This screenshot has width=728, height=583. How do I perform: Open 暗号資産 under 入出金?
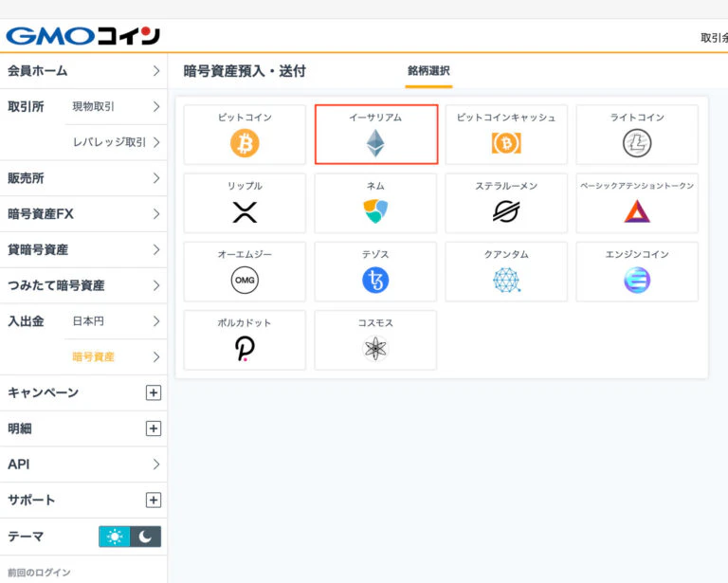click(x=116, y=357)
